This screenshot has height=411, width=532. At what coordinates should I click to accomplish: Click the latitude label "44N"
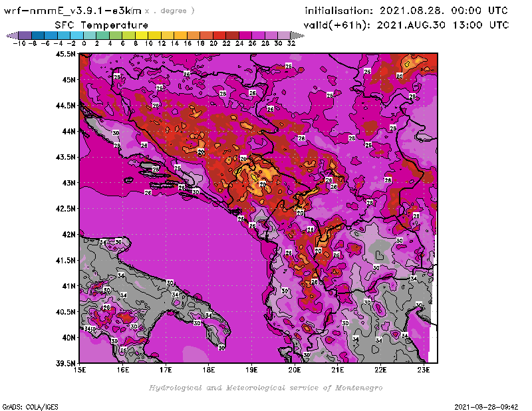coord(68,131)
